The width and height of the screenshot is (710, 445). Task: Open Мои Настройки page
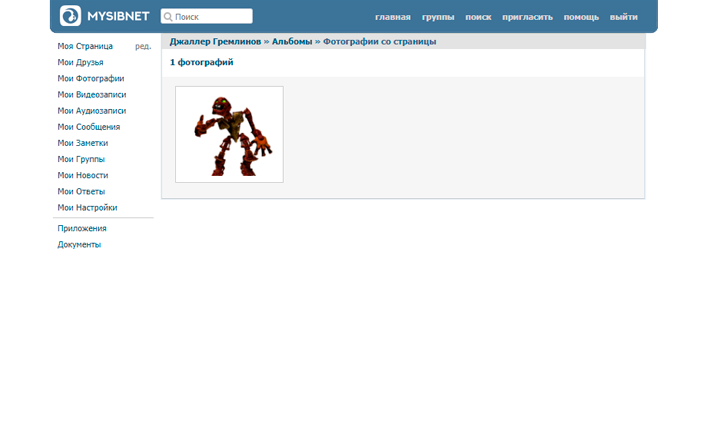pos(87,208)
